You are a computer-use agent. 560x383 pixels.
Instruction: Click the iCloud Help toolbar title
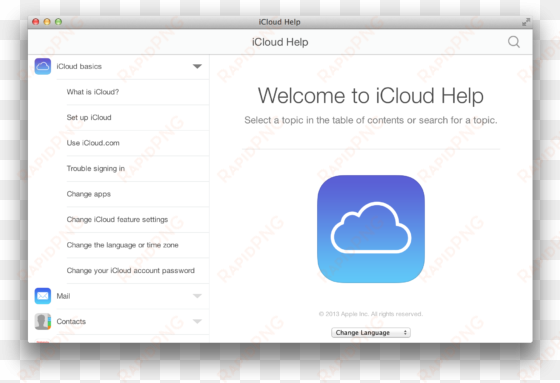(x=280, y=42)
